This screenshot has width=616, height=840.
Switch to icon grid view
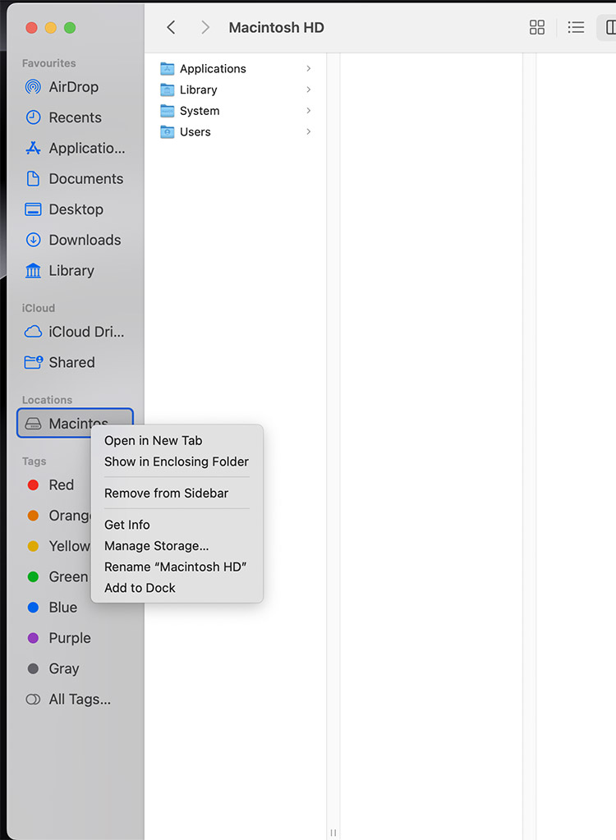tap(537, 27)
